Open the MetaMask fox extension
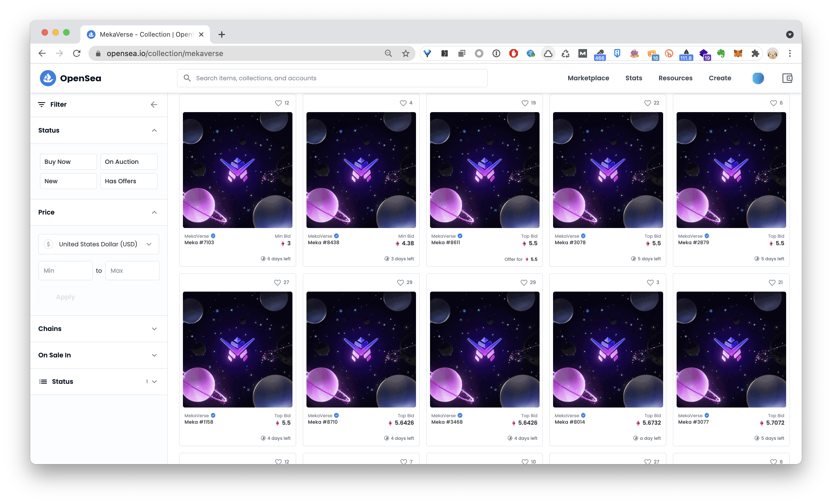Viewport: 832px width, 504px height. (738, 53)
